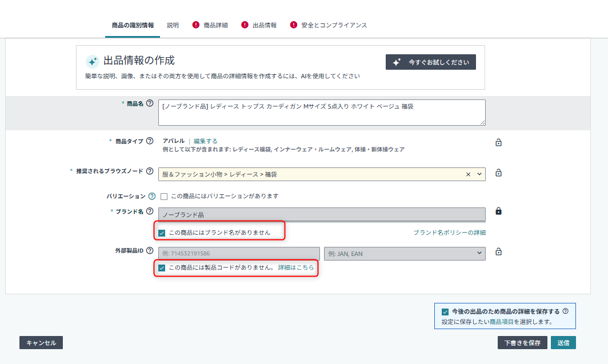The image size is (608, 364).
Task: Clear the browse node selection with X
Action: pyautogui.click(x=469, y=174)
